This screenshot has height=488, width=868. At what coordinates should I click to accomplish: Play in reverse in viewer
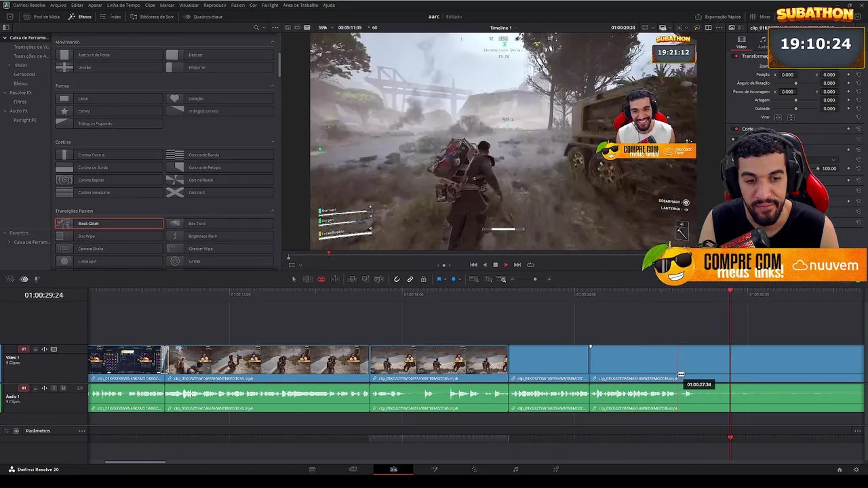click(x=484, y=265)
